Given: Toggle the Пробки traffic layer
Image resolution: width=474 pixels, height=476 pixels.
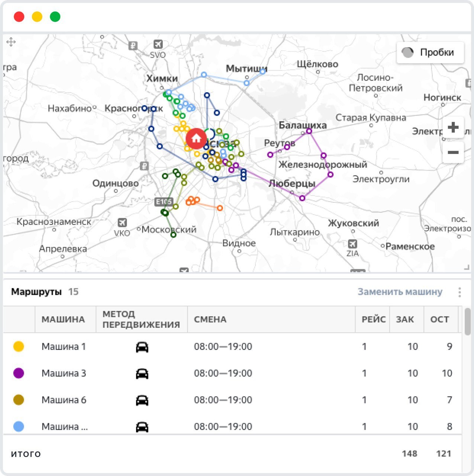Looking at the screenshot, I should coord(430,52).
